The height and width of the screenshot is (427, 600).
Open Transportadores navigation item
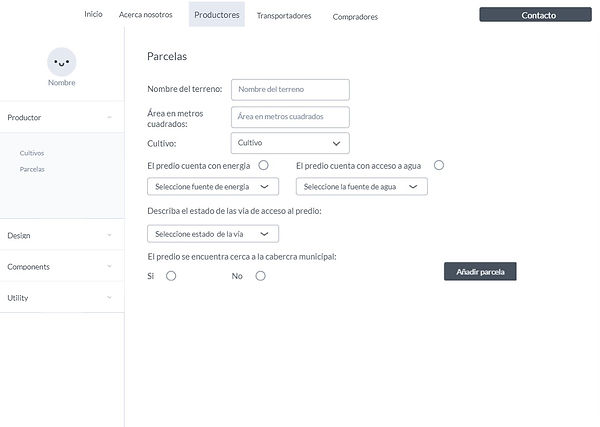coord(284,16)
